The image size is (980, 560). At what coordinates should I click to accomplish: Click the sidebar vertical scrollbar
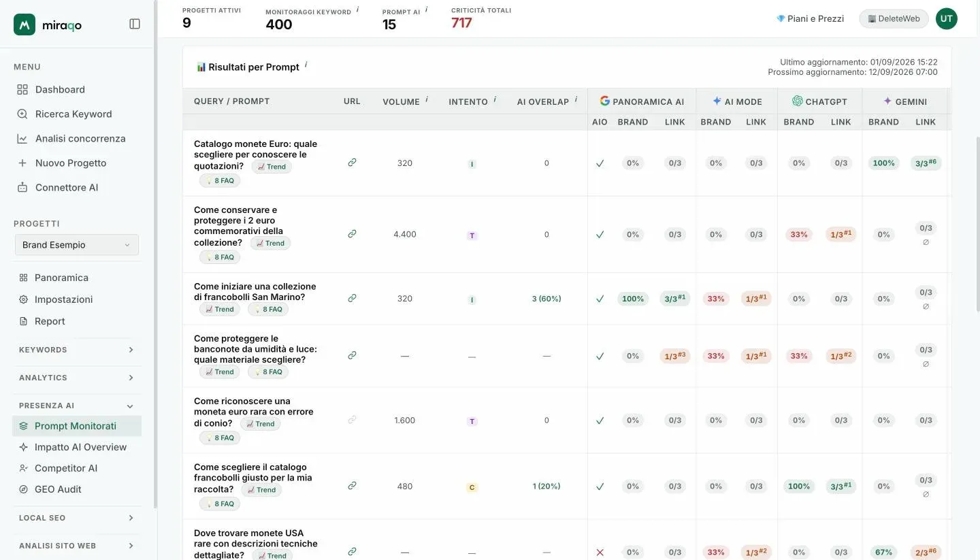[155, 254]
